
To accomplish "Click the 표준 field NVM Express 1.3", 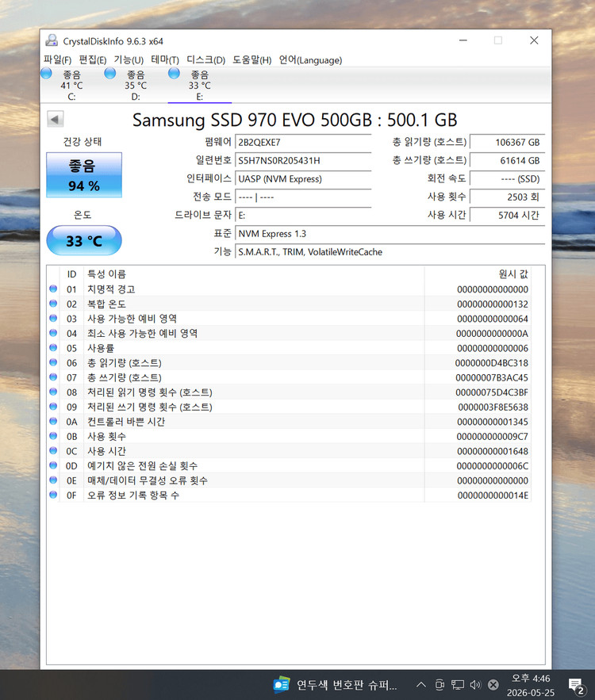I will [x=390, y=234].
